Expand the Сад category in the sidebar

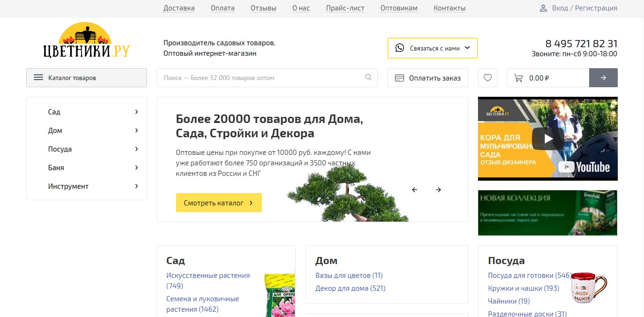click(x=136, y=112)
